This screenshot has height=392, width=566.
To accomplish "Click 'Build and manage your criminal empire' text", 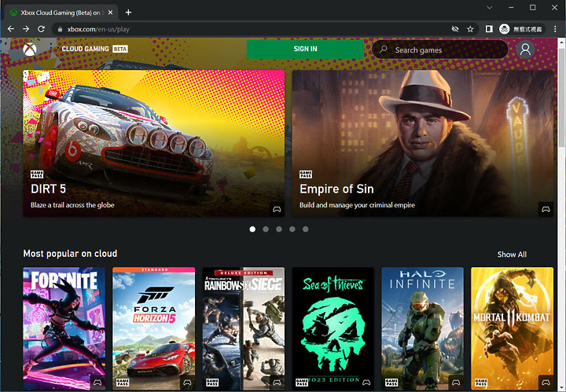I will pyautogui.click(x=357, y=205).
